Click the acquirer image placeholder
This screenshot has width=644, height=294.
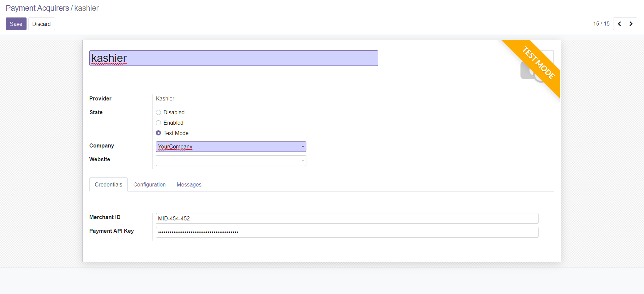534,69
